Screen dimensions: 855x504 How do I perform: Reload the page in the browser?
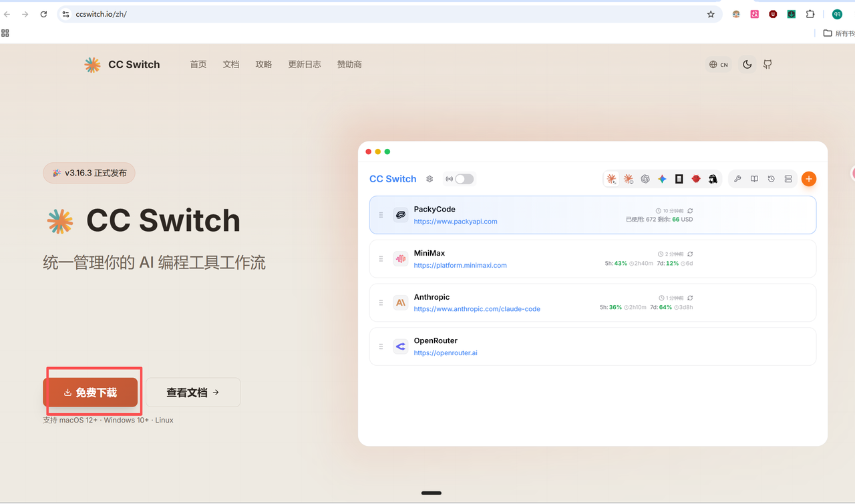[43, 14]
